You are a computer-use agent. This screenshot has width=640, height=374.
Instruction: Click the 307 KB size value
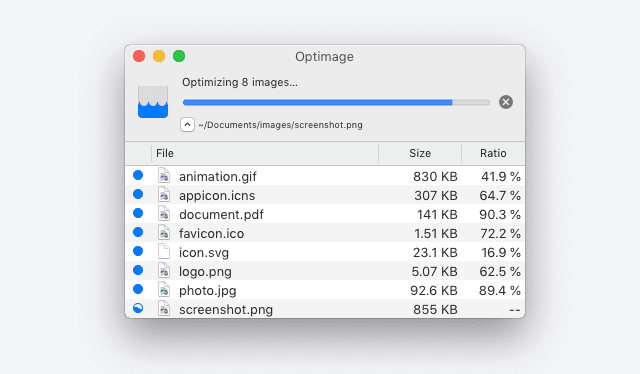pyautogui.click(x=436, y=196)
